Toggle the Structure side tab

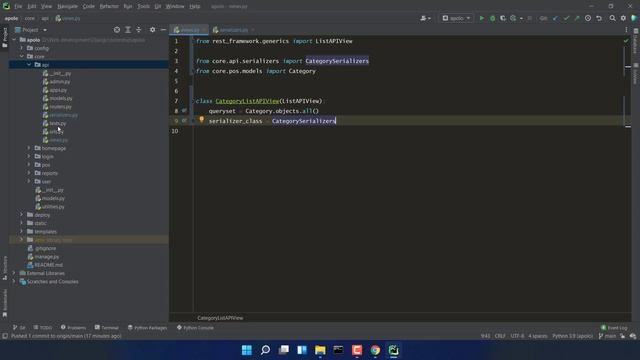(4, 268)
